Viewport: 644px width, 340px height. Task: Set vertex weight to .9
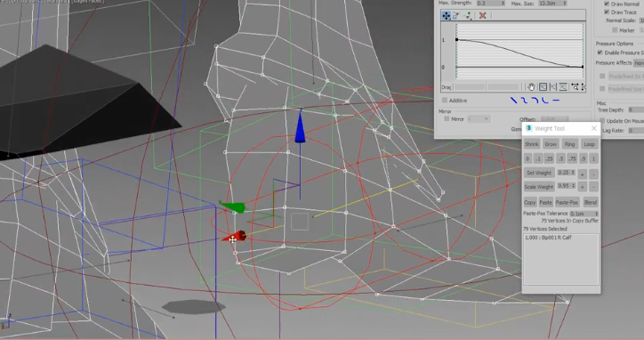584,158
